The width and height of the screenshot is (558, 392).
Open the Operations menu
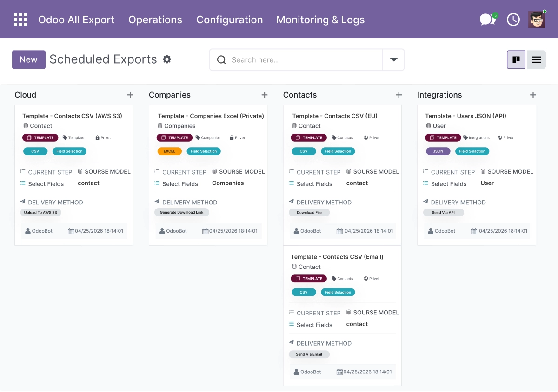point(155,20)
